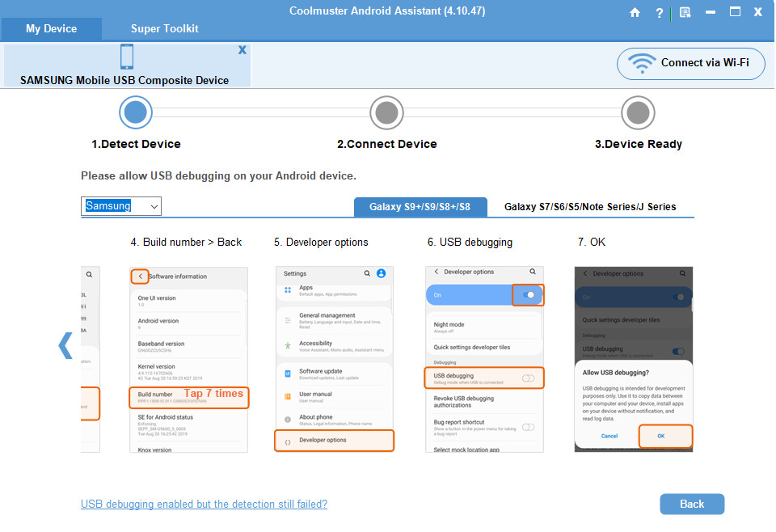
Task: Minimize the Coolmuster window
Action: [x=711, y=12]
